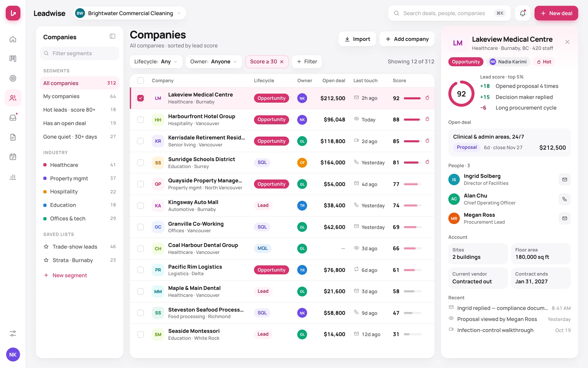Close the Lakeview Medical Centre detail panel
Image resolution: width=588 pixels, height=368 pixels.
(x=567, y=42)
